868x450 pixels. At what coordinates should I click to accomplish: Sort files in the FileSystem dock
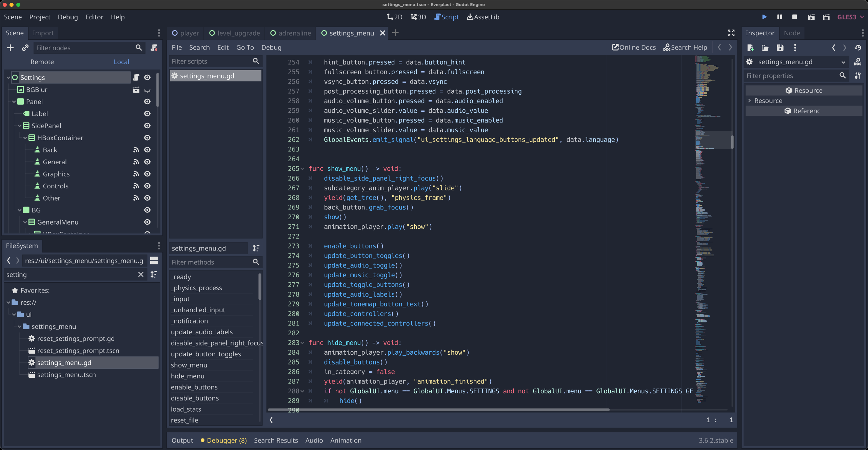pos(154,275)
